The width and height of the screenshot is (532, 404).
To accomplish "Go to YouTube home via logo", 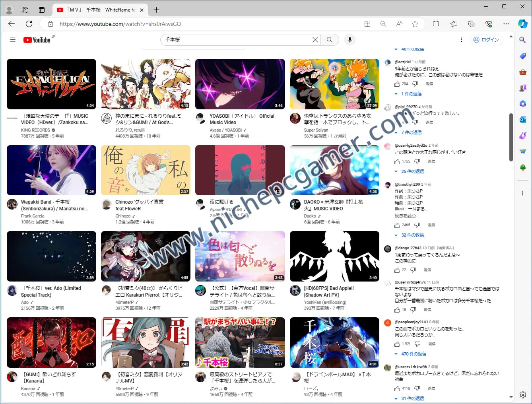I will click(37, 40).
